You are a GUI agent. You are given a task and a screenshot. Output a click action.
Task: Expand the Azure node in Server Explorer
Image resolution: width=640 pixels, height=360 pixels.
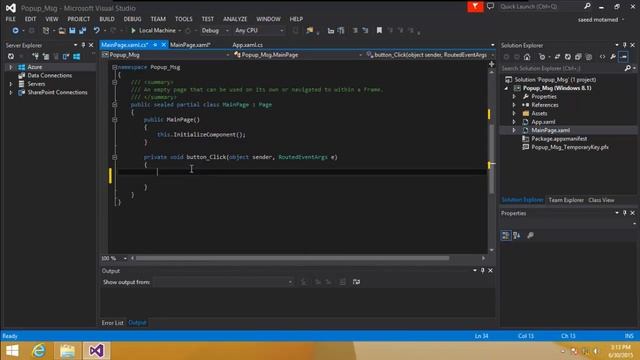click(x=11, y=67)
